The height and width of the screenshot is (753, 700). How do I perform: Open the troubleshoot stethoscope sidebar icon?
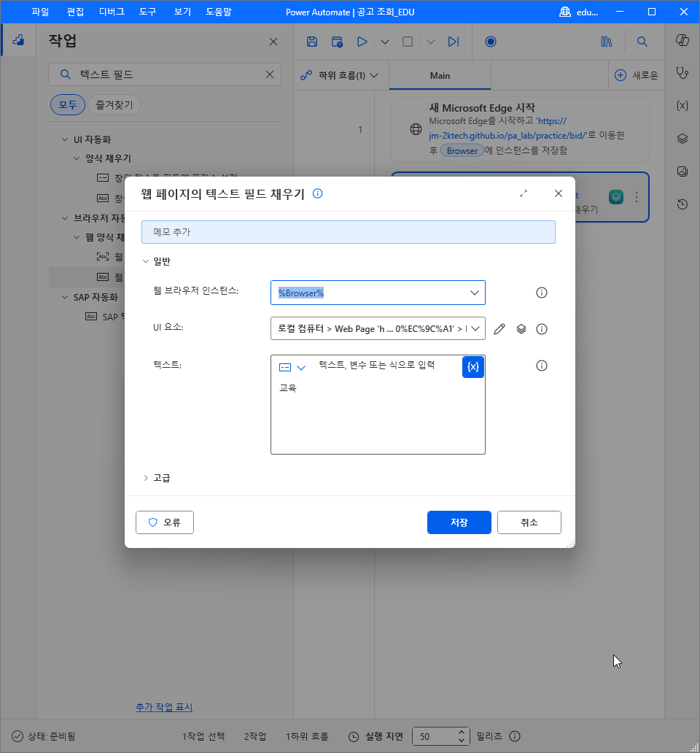[x=682, y=73]
